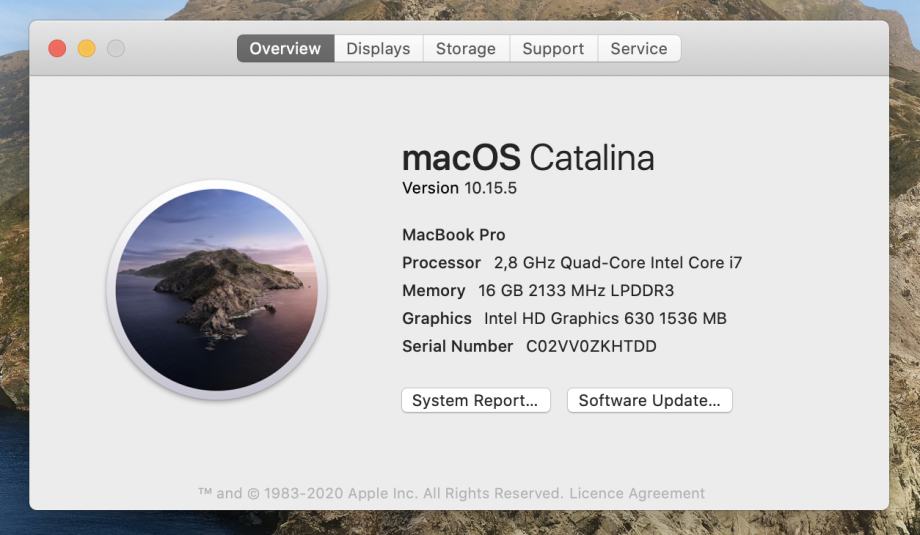The height and width of the screenshot is (535, 920).
Task: Go to the Support tab
Action: (553, 49)
